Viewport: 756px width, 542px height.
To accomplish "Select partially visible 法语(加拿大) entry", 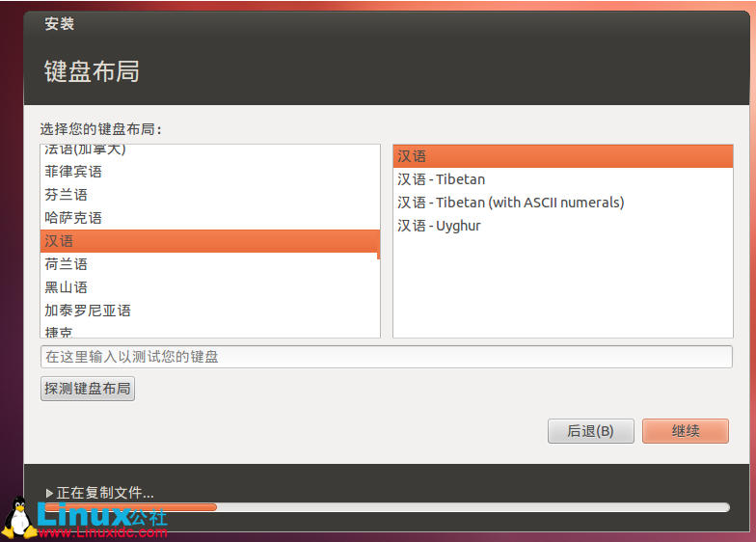I will click(210, 150).
